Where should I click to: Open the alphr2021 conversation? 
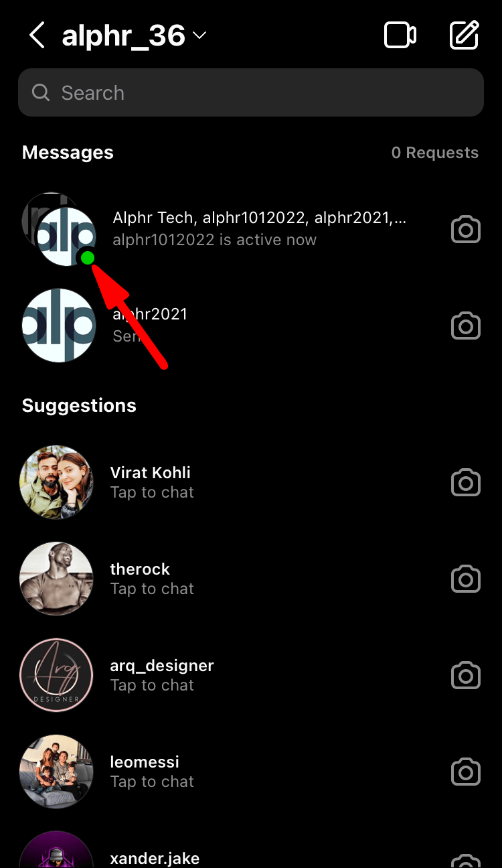(x=251, y=325)
